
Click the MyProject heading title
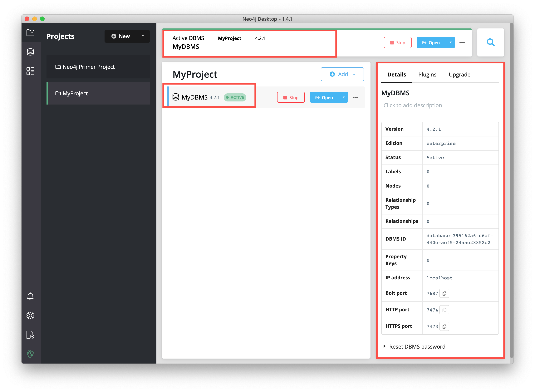coord(195,75)
